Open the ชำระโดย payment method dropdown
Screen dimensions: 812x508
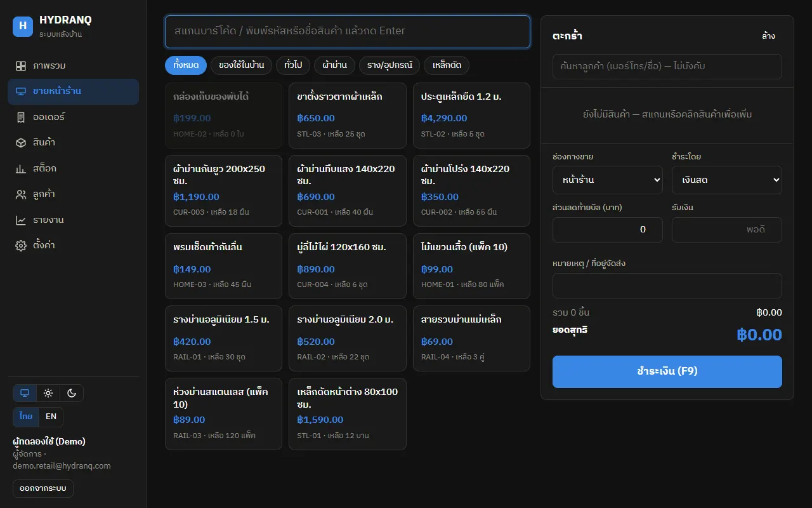(727, 180)
